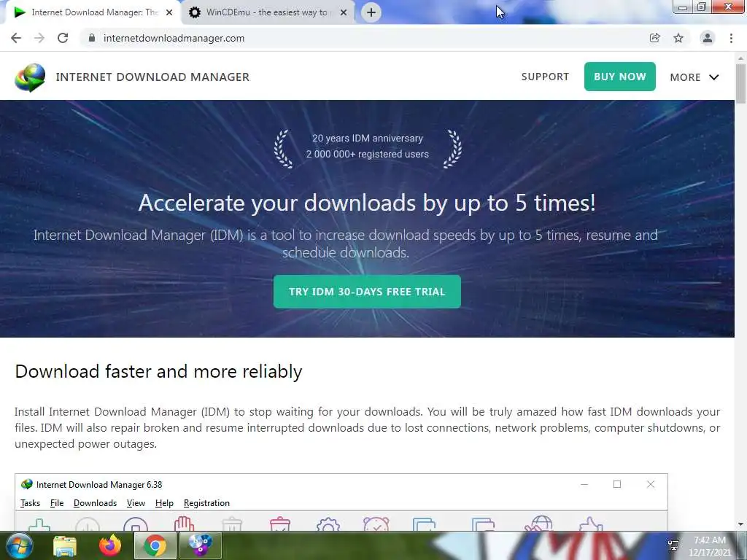Click the scrollbar down arrow
This screenshot has width=747, height=560.
[740, 525]
